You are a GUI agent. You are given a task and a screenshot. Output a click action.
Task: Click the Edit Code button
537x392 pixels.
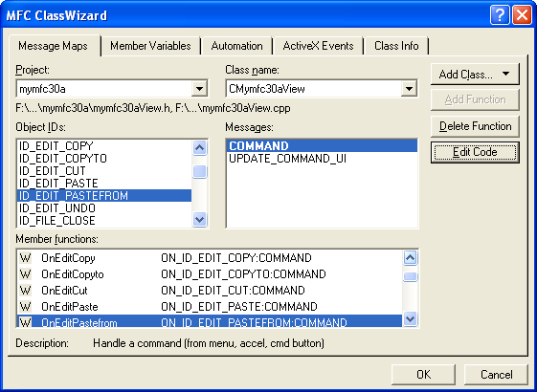[x=475, y=152]
